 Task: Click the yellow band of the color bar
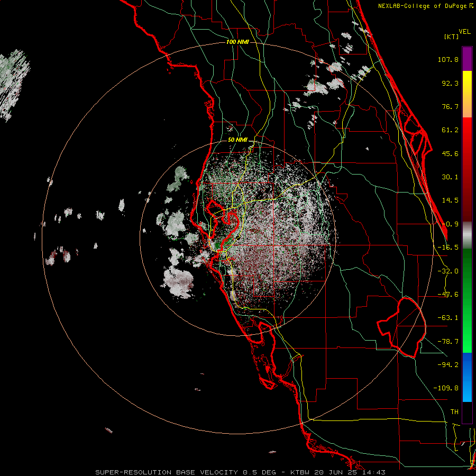pyautogui.click(x=467, y=94)
